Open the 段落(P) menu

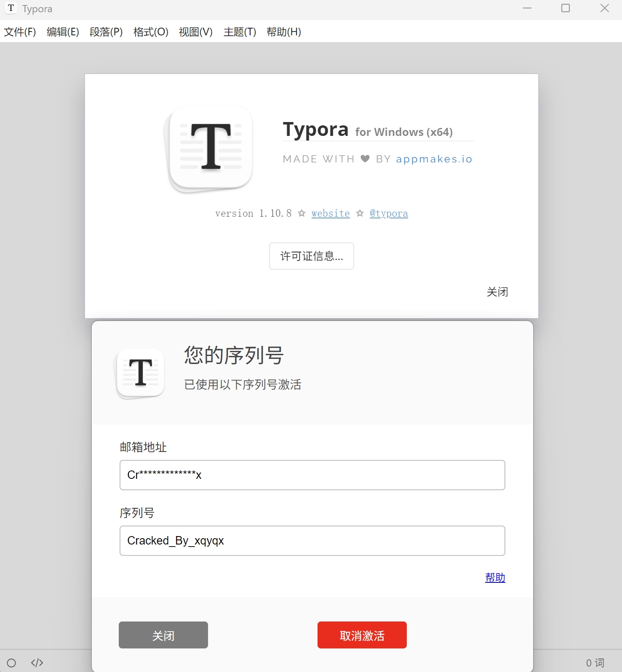click(106, 32)
